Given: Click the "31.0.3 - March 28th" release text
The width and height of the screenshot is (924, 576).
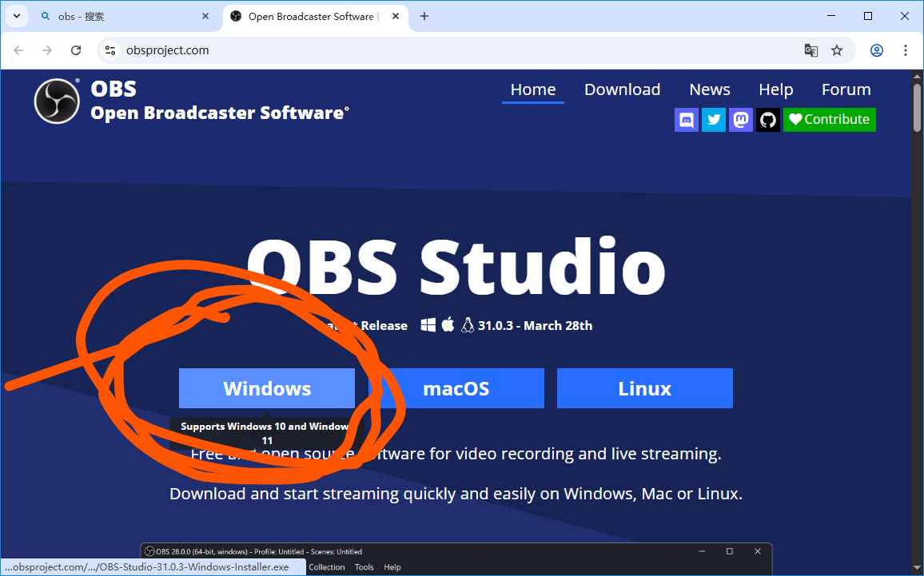Looking at the screenshot, I should pyautogui.click(x=535, y=326).
